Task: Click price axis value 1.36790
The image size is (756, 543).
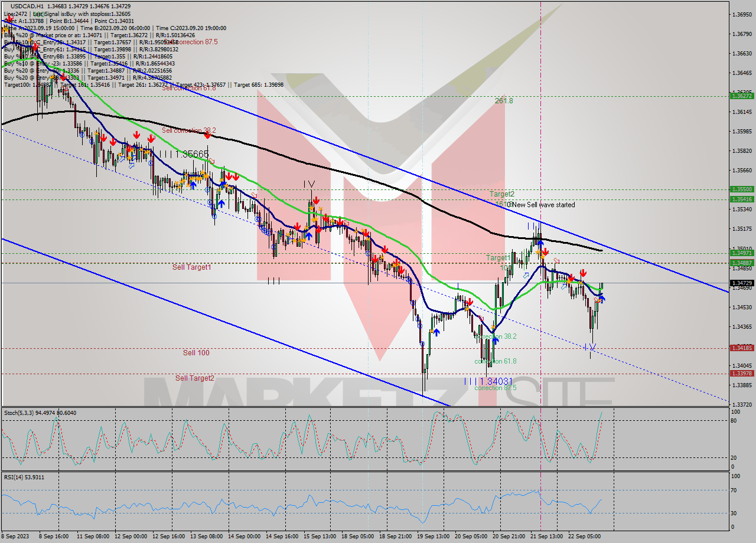Action: [x=742, y=34]
